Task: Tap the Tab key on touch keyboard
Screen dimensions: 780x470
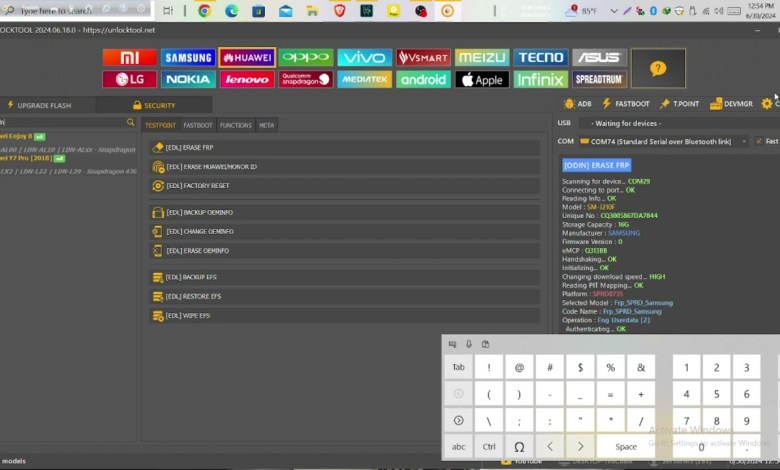Action: (458, 368)
